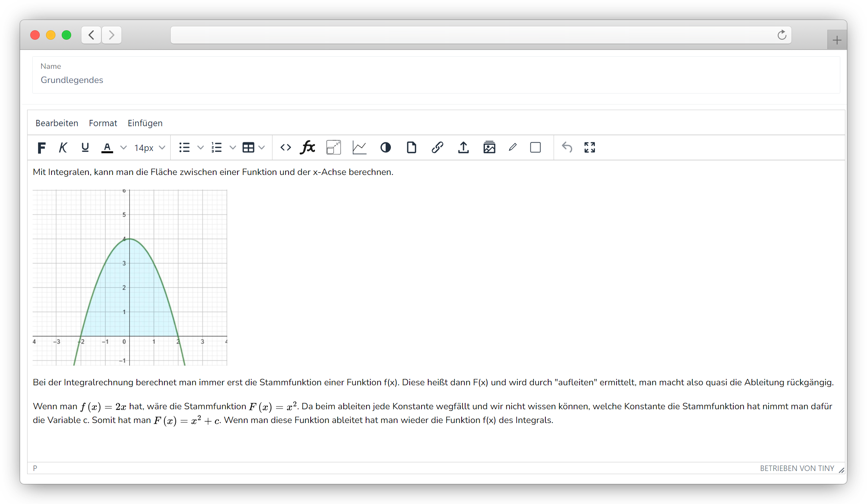Insert a numbered list
Viewport: 867px width, 504px height.
217,148
